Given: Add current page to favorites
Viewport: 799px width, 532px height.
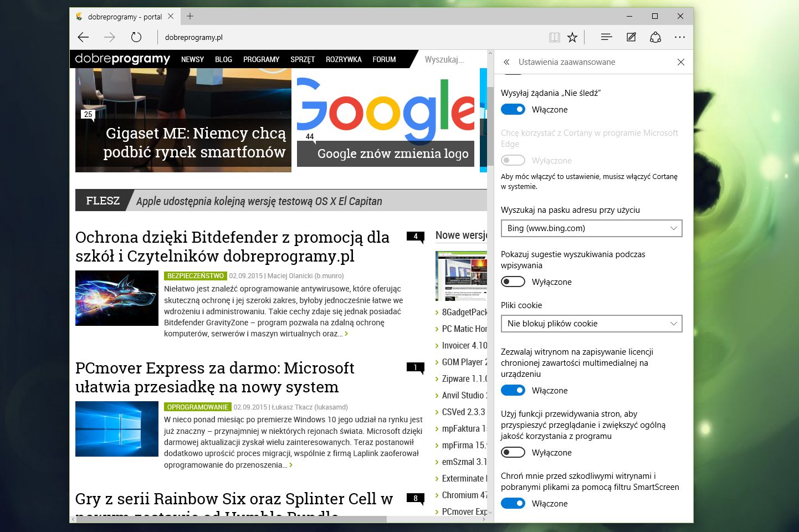Looking at the screenshot, I should pos(572,37).
